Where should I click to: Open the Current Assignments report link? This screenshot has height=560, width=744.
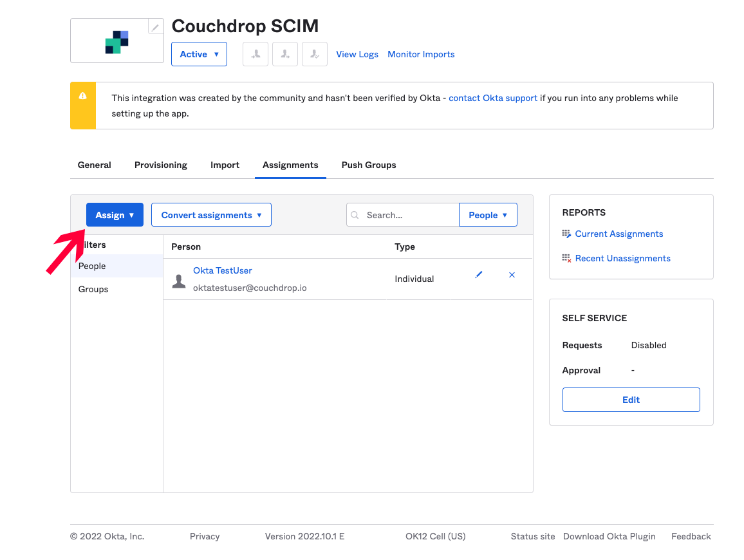coord(619,234)
